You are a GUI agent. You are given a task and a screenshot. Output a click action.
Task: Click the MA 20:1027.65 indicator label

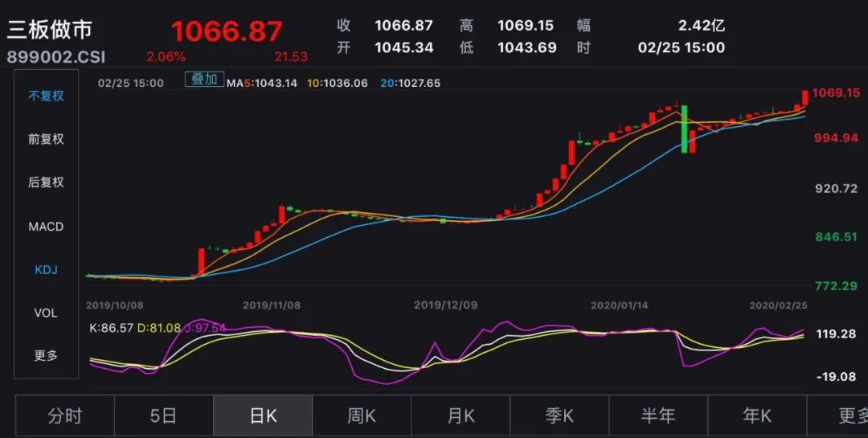pyautogui.click(x=410, y=83)
